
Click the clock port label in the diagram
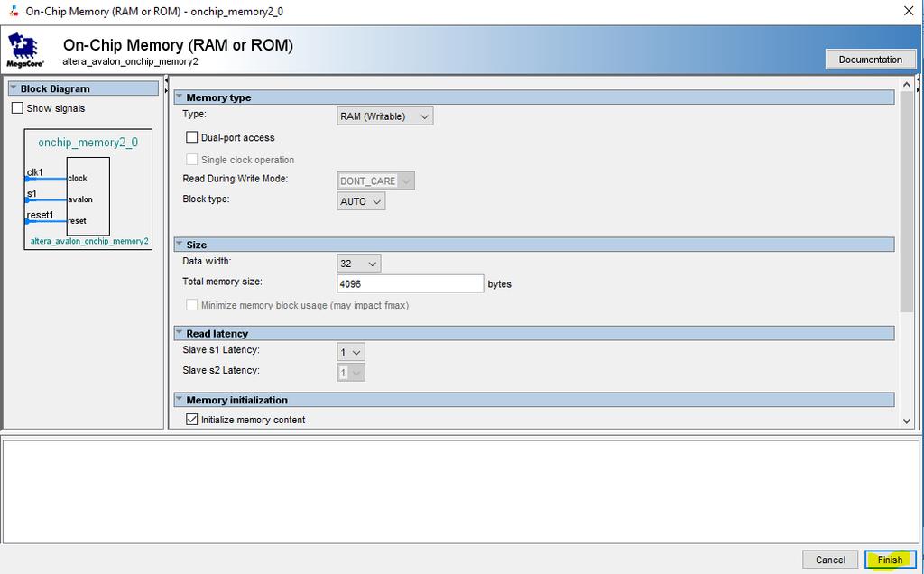click(78, 178)
